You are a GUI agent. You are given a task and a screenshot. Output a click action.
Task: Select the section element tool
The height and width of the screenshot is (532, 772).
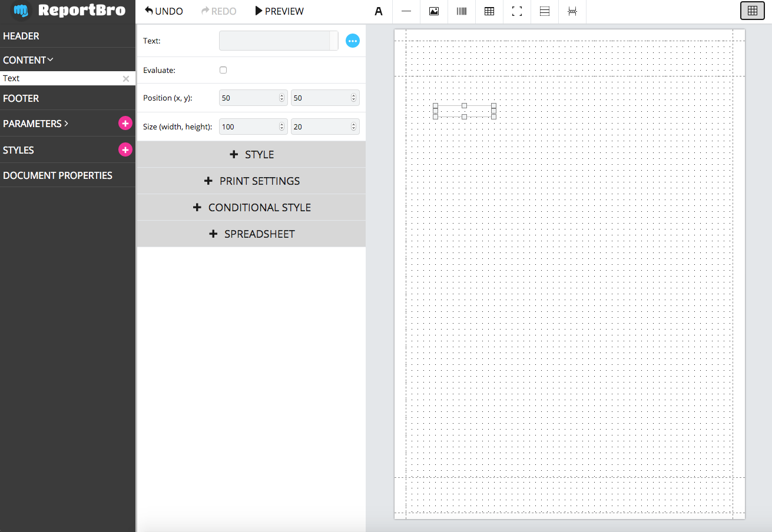pyautogui.click(x=545, y=11)
